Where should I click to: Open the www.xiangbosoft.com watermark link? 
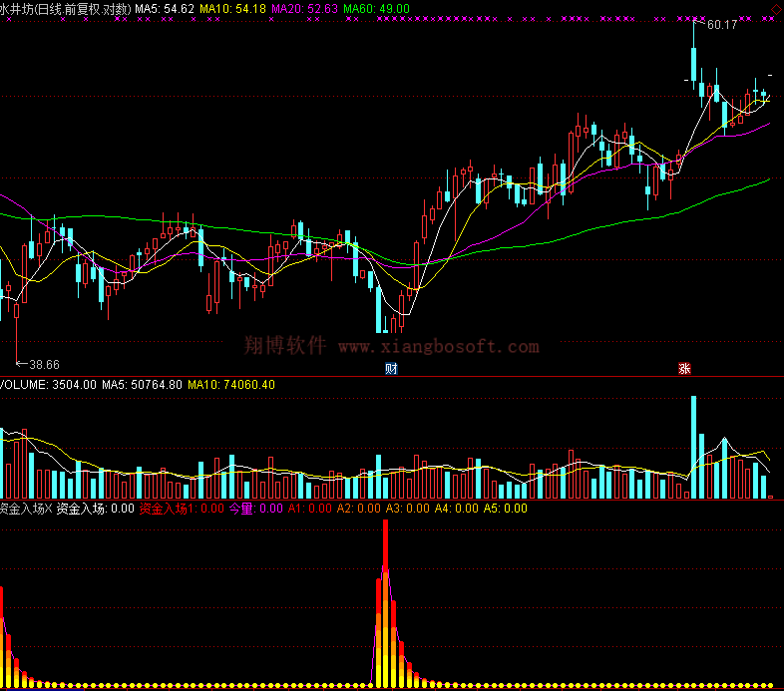[x=439, y=347]
